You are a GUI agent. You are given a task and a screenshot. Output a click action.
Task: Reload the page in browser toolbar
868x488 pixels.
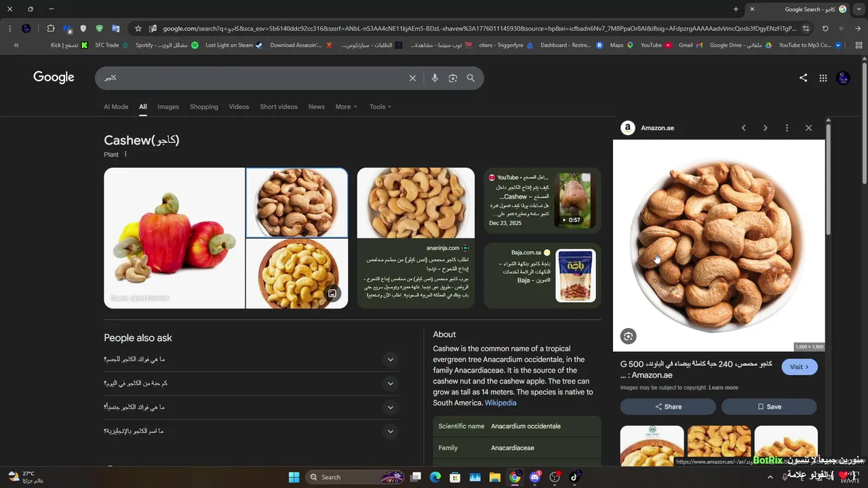point(825,28)
